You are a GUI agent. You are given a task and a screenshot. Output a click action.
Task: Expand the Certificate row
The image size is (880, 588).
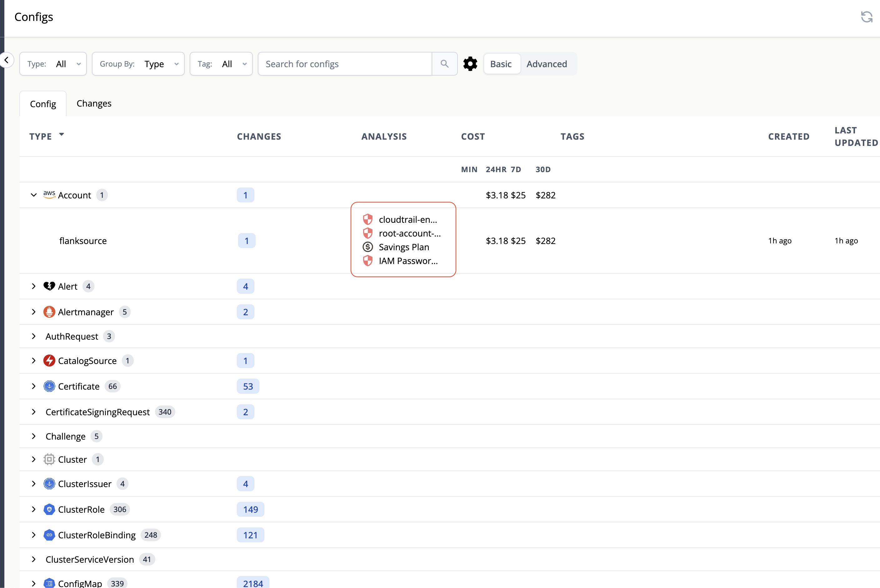[x=33, y=386]
